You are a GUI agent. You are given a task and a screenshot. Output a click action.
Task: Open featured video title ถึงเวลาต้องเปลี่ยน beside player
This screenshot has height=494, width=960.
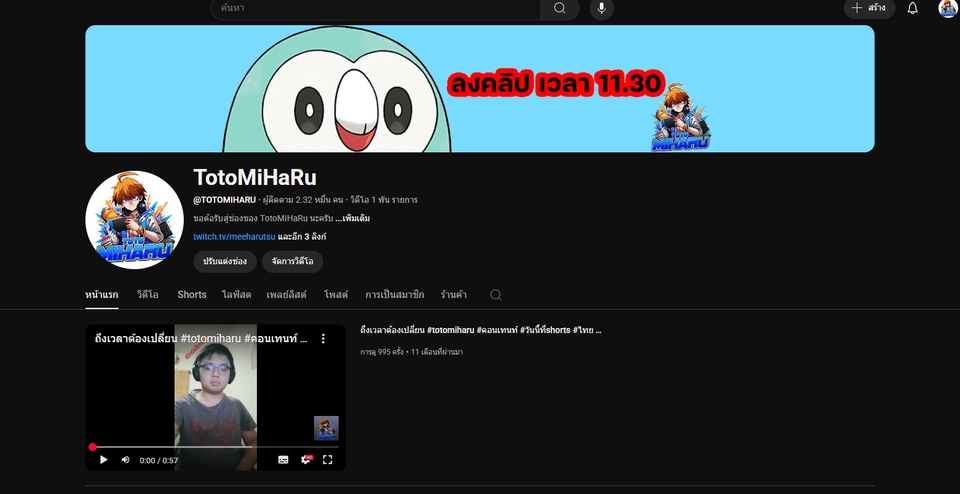[x=481, y=330]
